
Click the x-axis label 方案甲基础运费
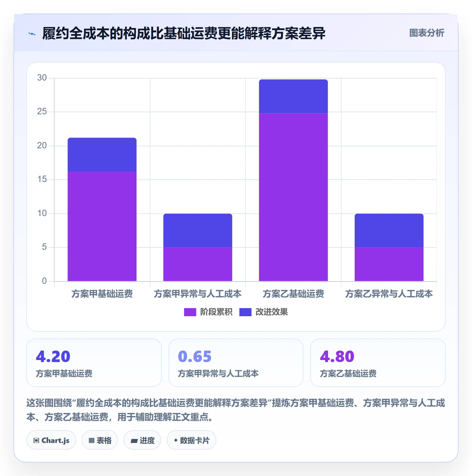click(102, 294)
